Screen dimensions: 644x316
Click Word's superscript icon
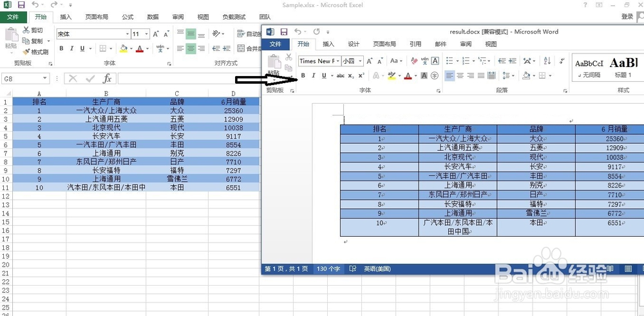coord(361,75)
